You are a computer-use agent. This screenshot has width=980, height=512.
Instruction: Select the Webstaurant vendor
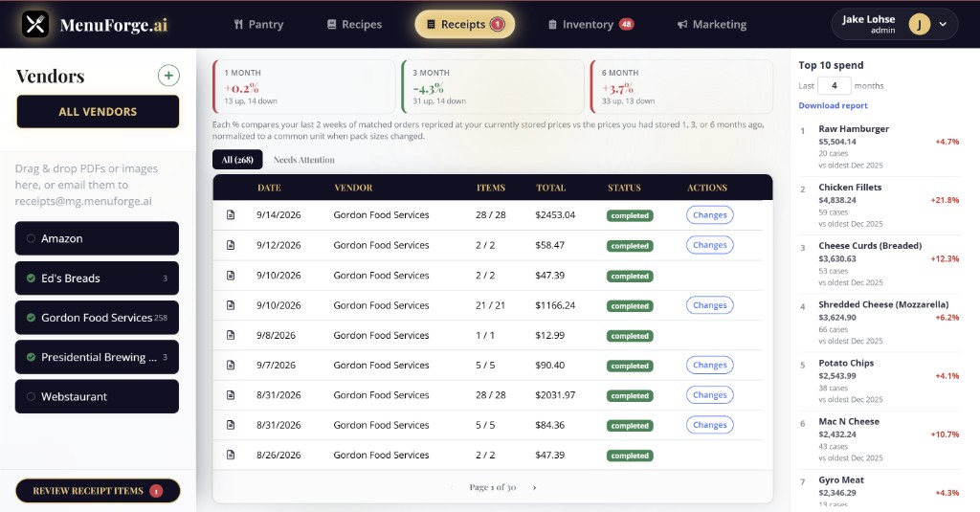[97, 396]
